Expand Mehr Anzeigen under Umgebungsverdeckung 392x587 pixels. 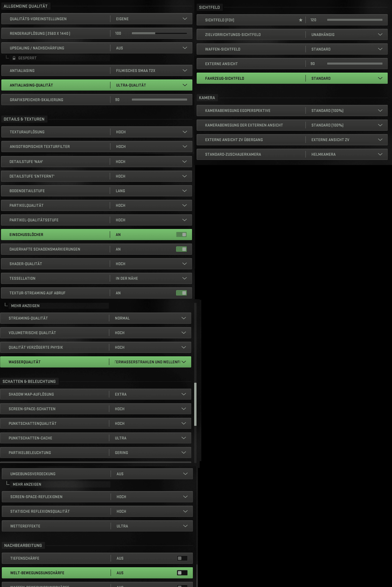[27, 484]
